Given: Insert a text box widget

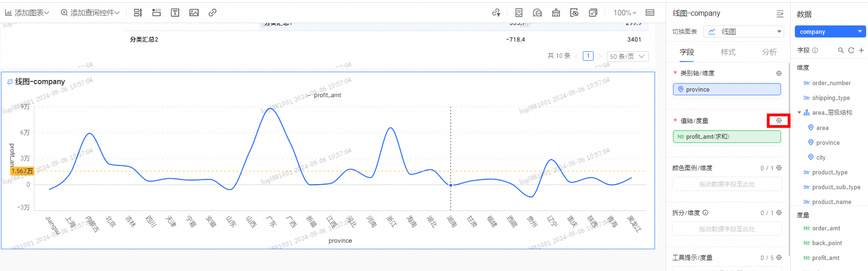Looking at the screenshot, I should 175,13.
